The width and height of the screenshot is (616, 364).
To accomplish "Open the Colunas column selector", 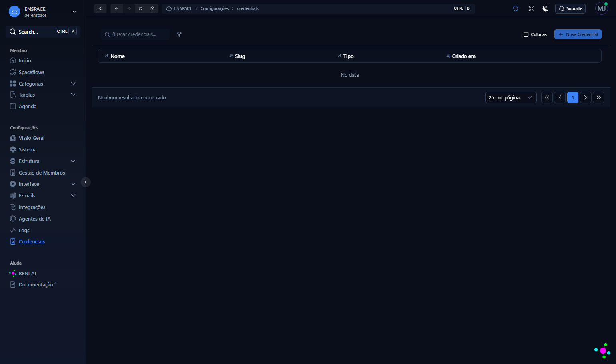I will (535, 34).
